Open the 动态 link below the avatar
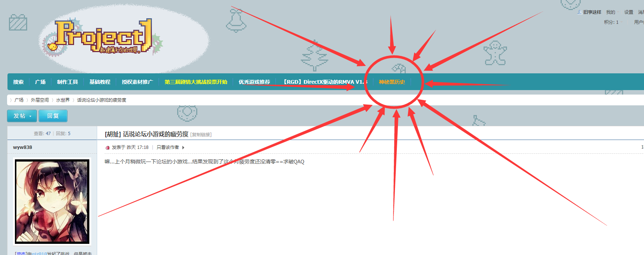 tap(21, 253)
